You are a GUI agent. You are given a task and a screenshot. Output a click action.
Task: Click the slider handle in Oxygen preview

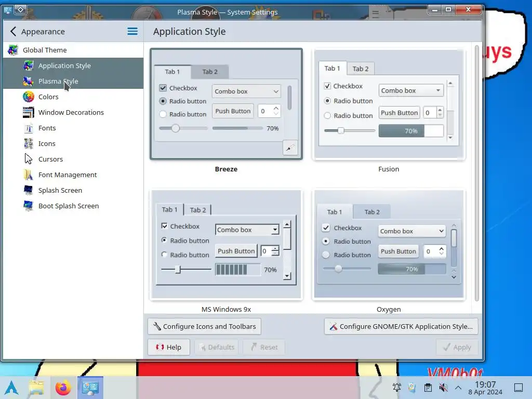tap(338, 269)
